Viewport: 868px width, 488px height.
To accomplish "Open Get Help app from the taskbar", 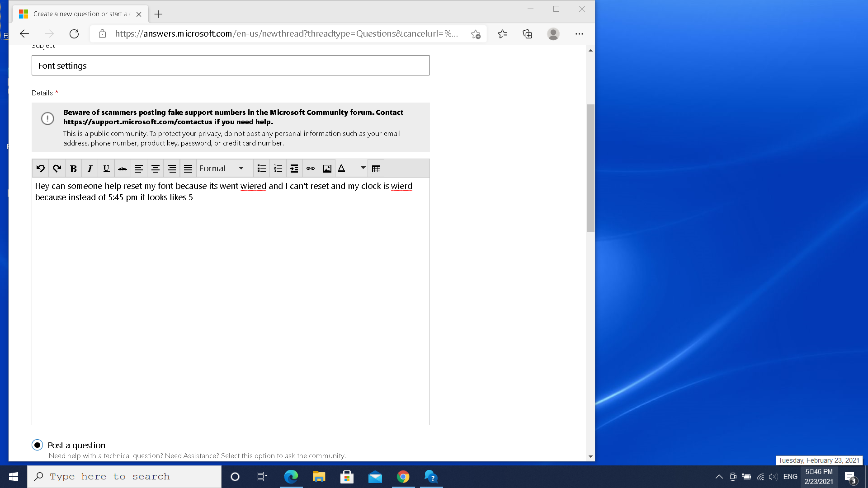I will click(431, 477).
